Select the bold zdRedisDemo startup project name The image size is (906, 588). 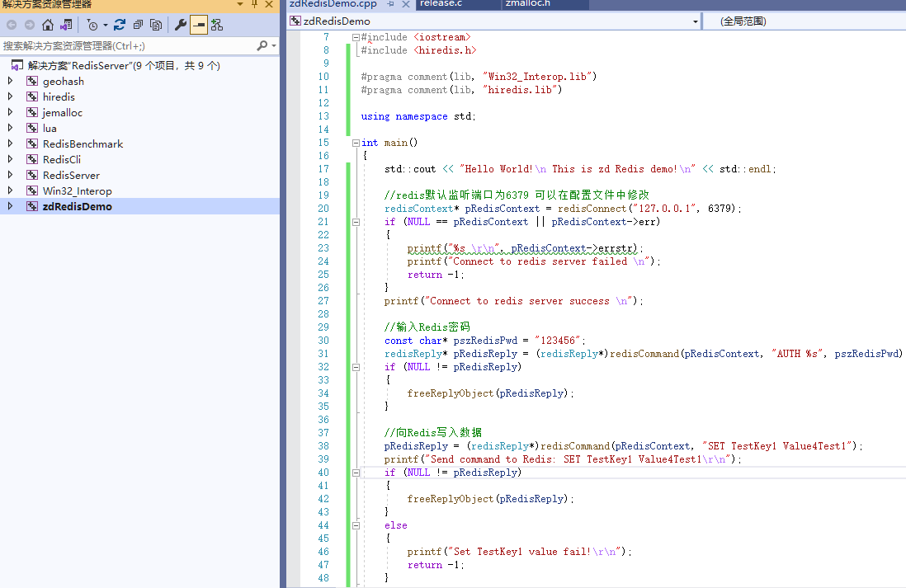78,206
